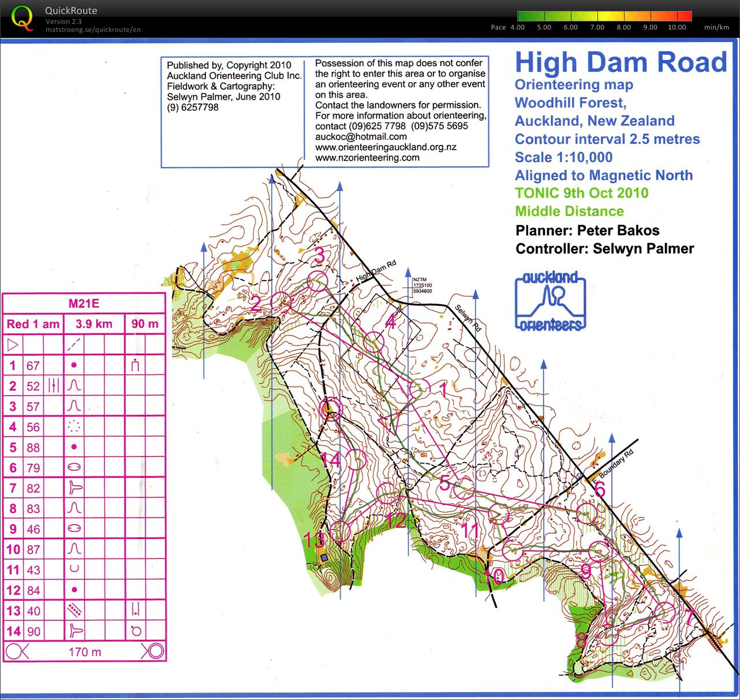Click the M21E class header
The width and height of the screenshot is (740, 700).
[84, 304]
